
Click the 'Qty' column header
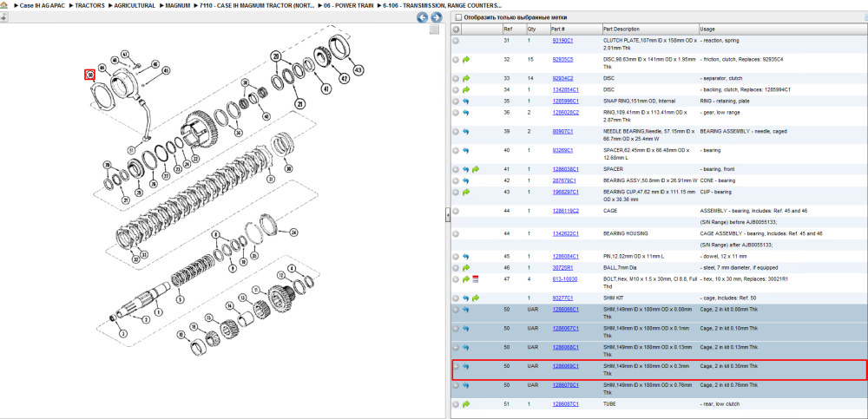coord(537,29)
